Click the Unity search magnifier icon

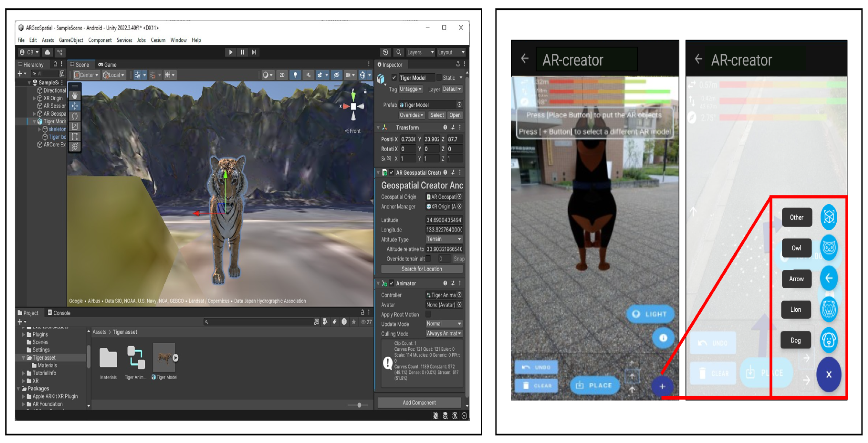pos(399,52)
